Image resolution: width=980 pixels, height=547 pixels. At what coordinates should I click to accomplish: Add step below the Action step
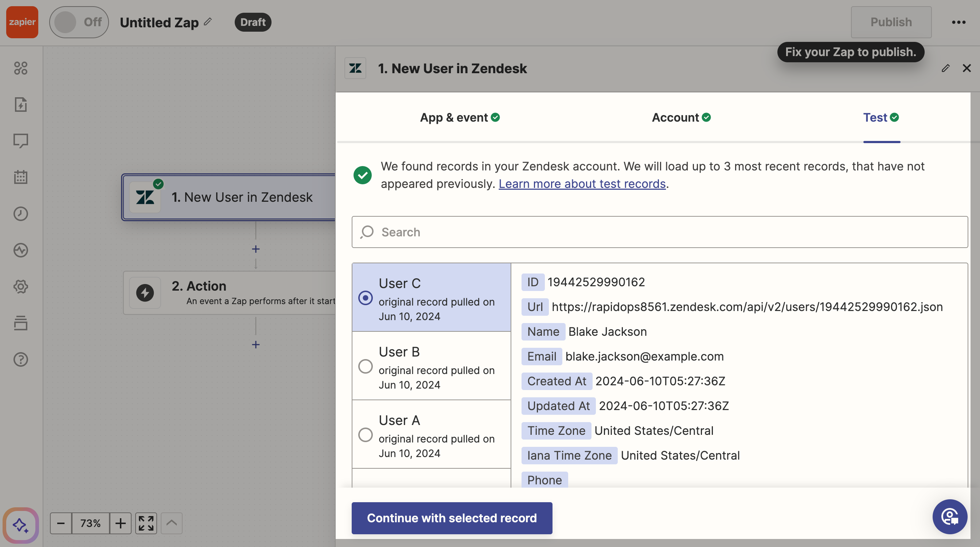(x=255, y=345)
